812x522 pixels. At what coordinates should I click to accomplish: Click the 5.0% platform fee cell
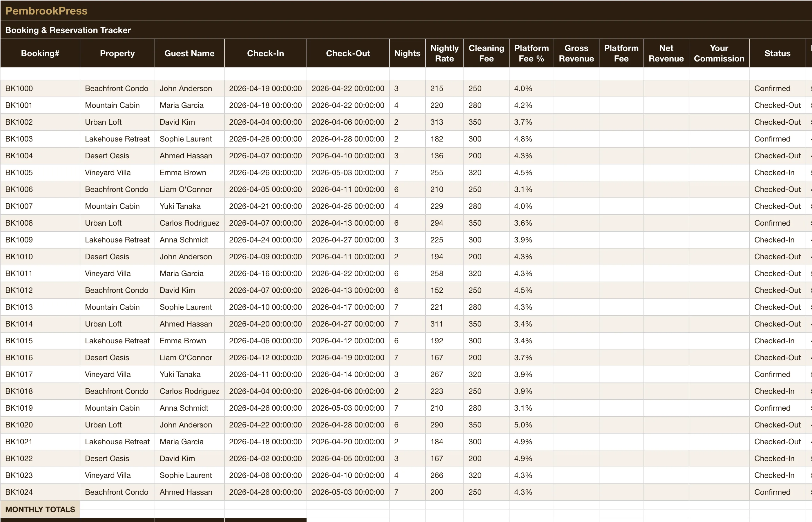[x=531, y=425]
